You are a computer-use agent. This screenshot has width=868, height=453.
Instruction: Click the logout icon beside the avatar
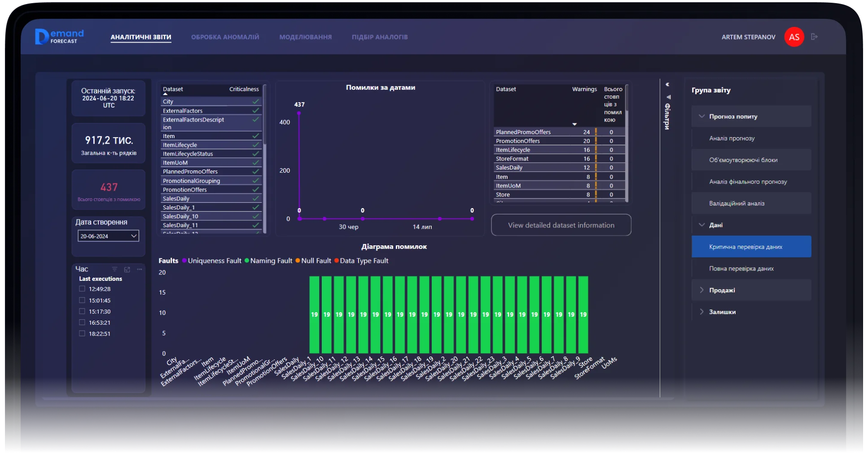click(x=815, y=37)
